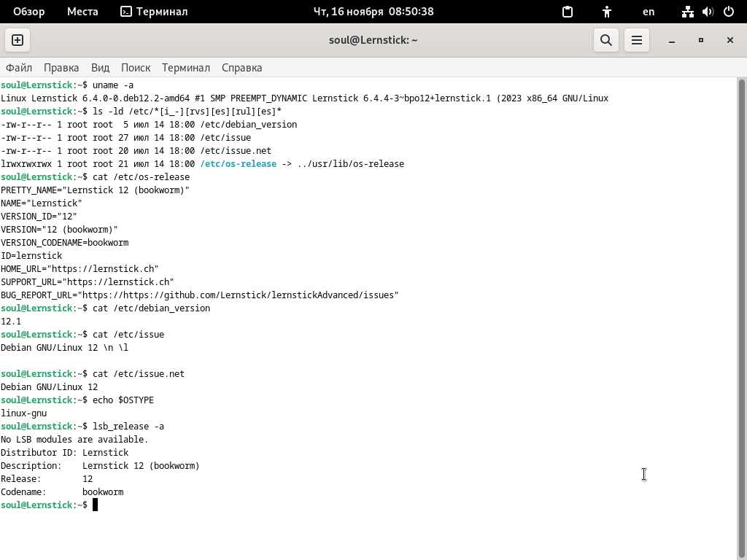Click the PRETTY_NAME line
The image size is (747, 560).
click(95, 190)
